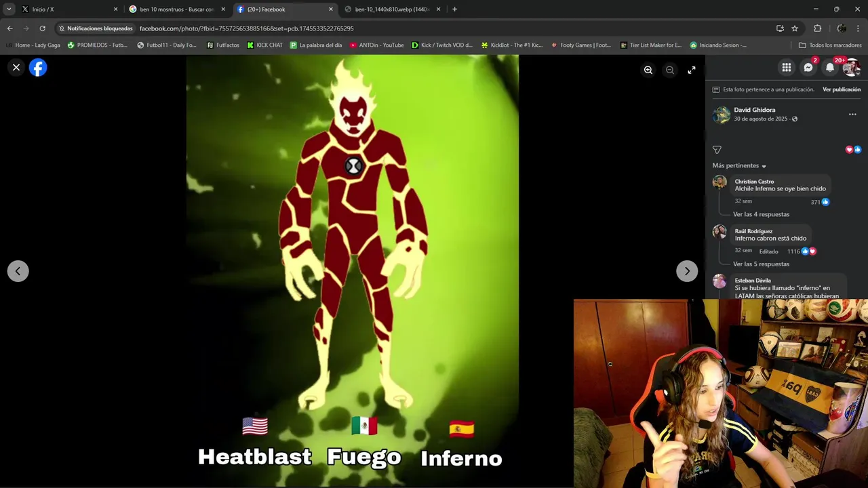Switch to the ben-10_1440x810.webp tab
The width and height of the screenshot is (868, 488).
(x=392, y=9)
